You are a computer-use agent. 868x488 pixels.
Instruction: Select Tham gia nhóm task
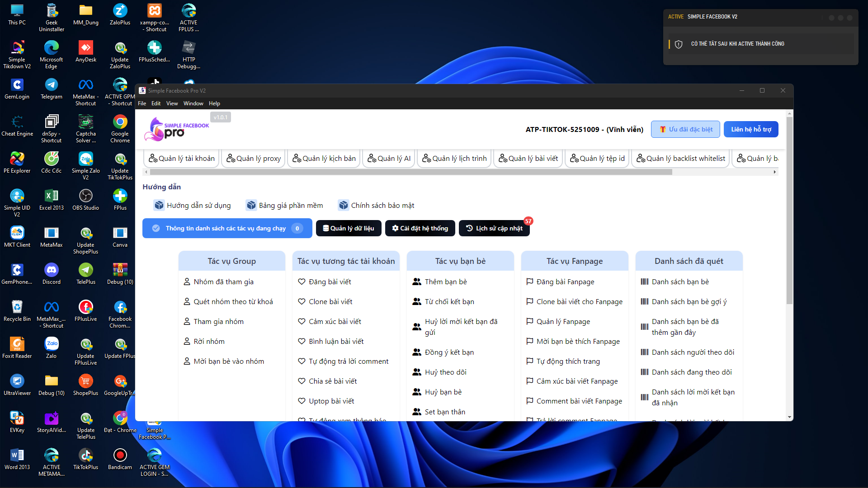[x=213, y=321]
